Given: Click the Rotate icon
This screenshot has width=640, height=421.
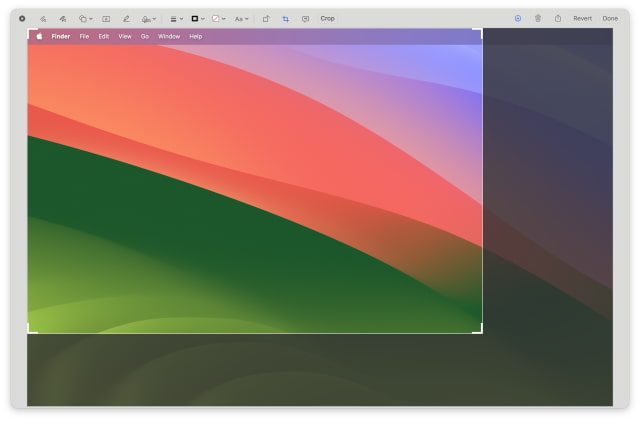Looking at the screenshot, I should pyautogui.click(x=266, y=18).
